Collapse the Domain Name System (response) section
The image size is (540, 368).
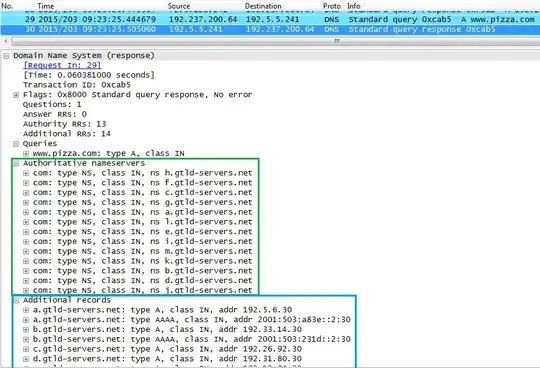pyautogui.click(x=6, y=56)
